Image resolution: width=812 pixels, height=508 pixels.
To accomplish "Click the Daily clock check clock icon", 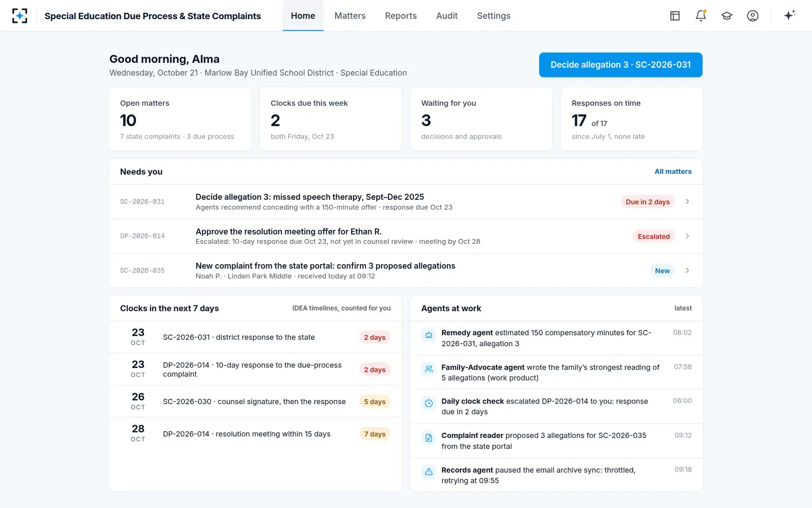I will click(x=429, y=403).
